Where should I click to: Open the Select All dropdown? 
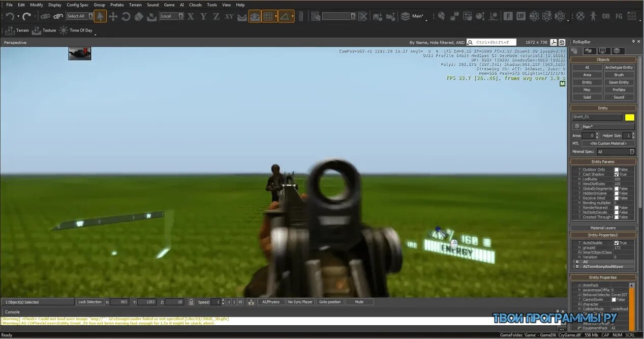[x=80, y=16]
